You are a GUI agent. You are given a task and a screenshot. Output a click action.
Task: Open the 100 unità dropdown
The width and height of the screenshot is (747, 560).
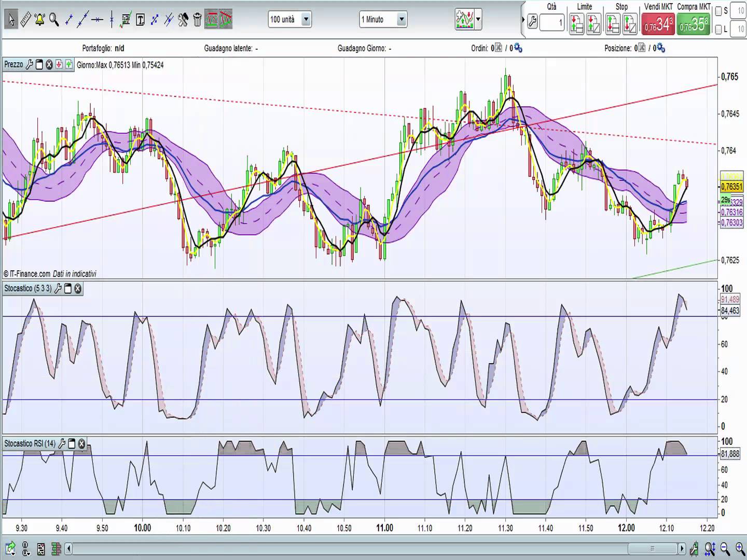[x=290, y=20]
